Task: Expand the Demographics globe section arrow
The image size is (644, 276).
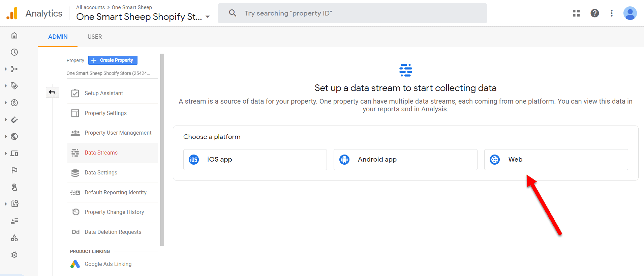Action: pyautogui.click(x=6, y=137)
